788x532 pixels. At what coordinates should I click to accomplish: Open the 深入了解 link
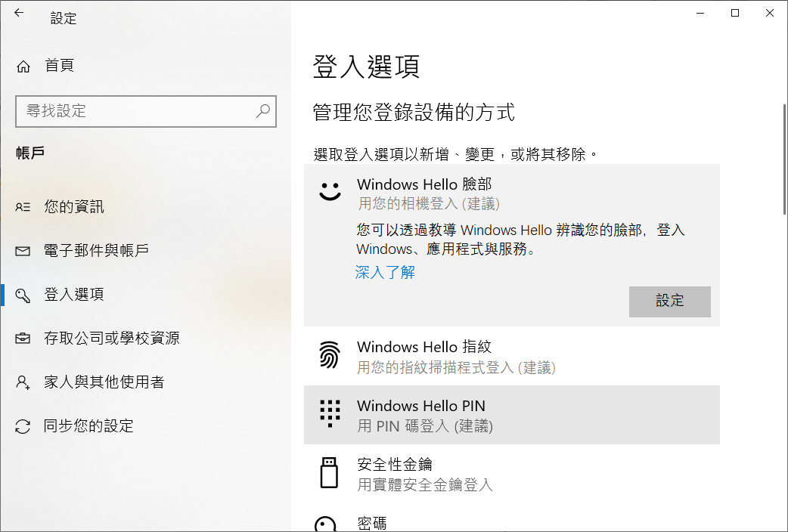pyautogui.click(x=385, y=272)
